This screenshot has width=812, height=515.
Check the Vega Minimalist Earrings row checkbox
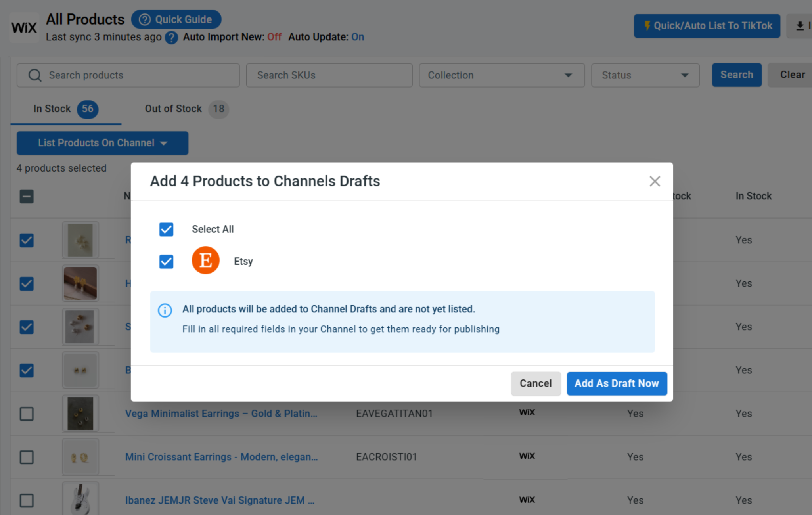tap(27, 414)
